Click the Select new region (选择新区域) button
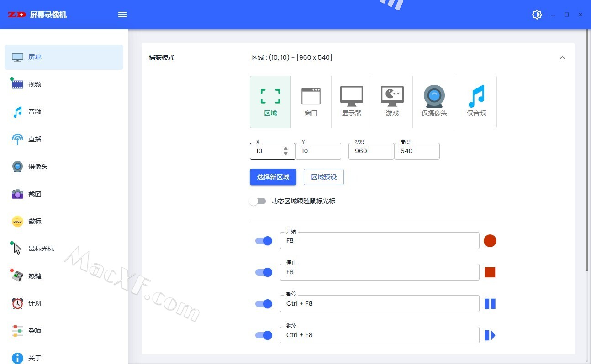The image size is (591, 364). pyautogui.click(x=273, y=177)
